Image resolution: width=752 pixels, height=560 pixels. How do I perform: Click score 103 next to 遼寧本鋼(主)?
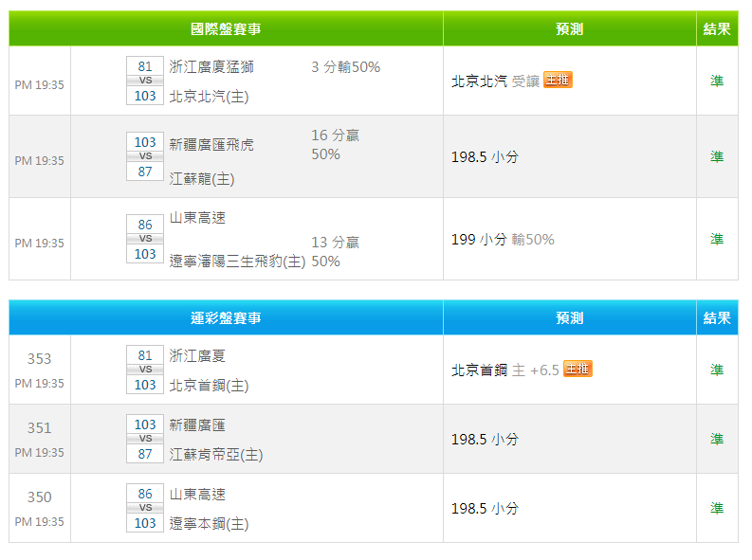(x=145, y=523)
